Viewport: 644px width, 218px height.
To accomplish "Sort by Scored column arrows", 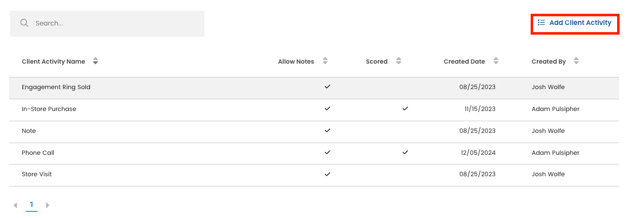I will 398,62.
